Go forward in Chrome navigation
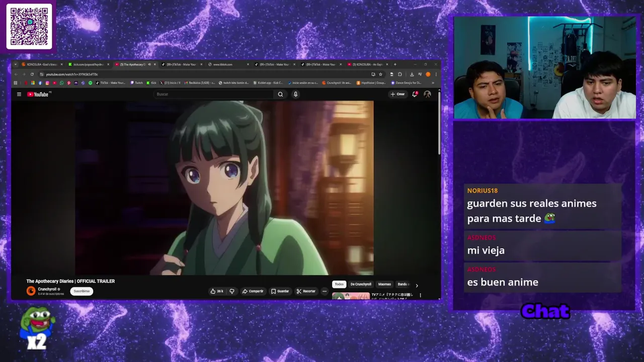Viewport: 644px width, 362px height. click(24, 74)
